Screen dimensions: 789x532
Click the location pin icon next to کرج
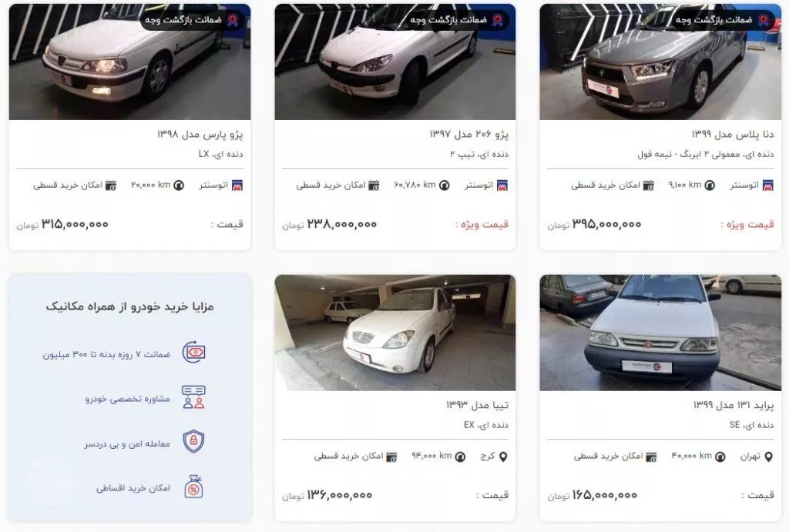tap(502, 457)
